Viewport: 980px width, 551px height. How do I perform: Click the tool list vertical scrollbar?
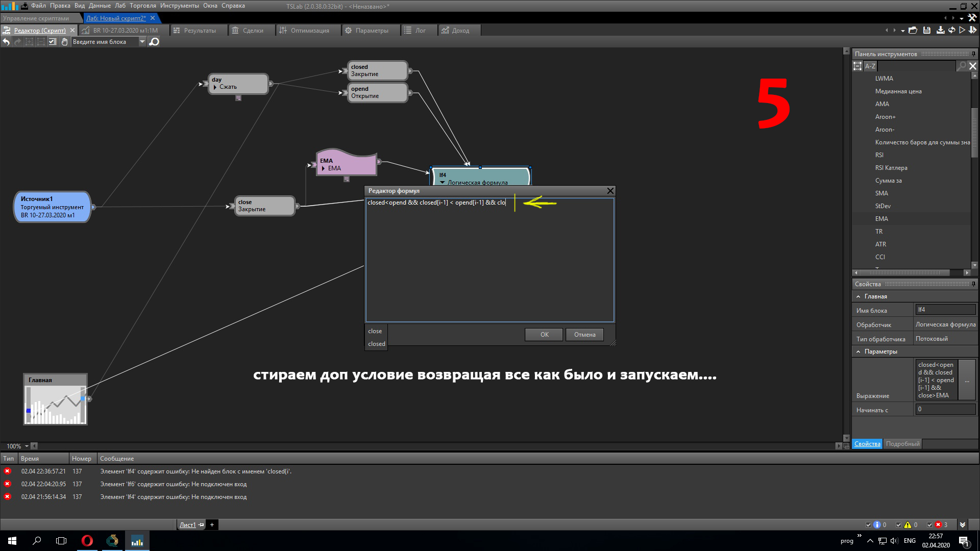pos(974,133)
